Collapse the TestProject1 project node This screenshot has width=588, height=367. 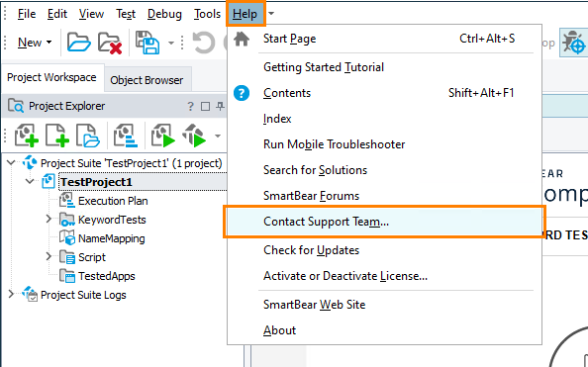30,181
